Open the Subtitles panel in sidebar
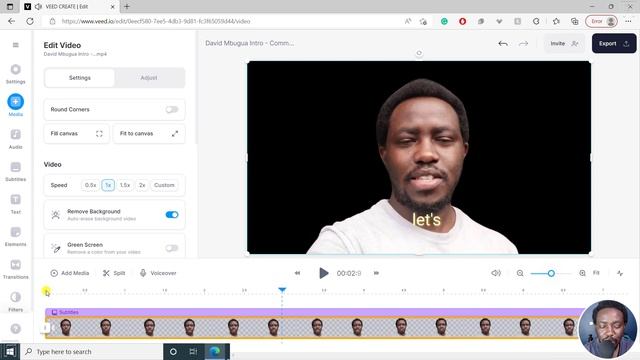Screen dimensions: 640x360 tap(16, 171)
